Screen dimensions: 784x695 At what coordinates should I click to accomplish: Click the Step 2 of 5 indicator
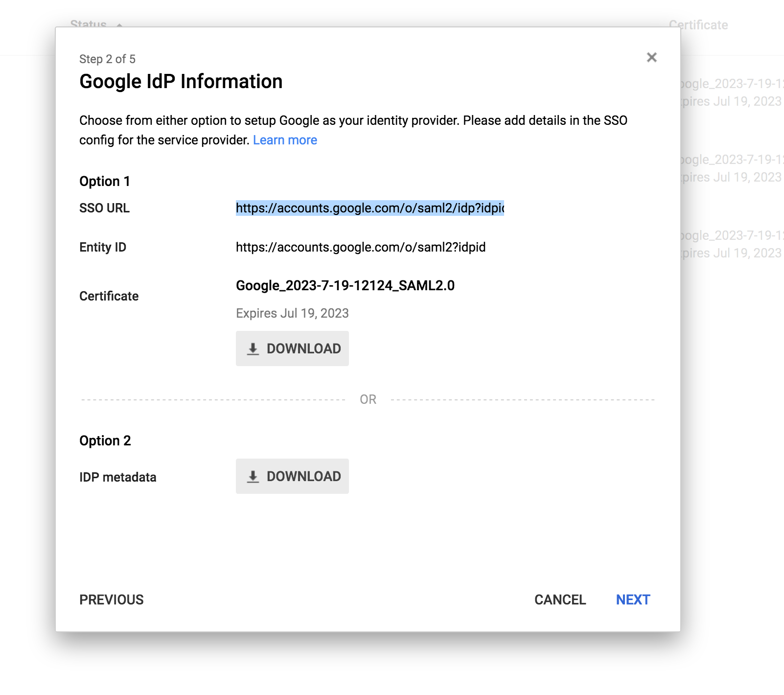click(107, 59)
